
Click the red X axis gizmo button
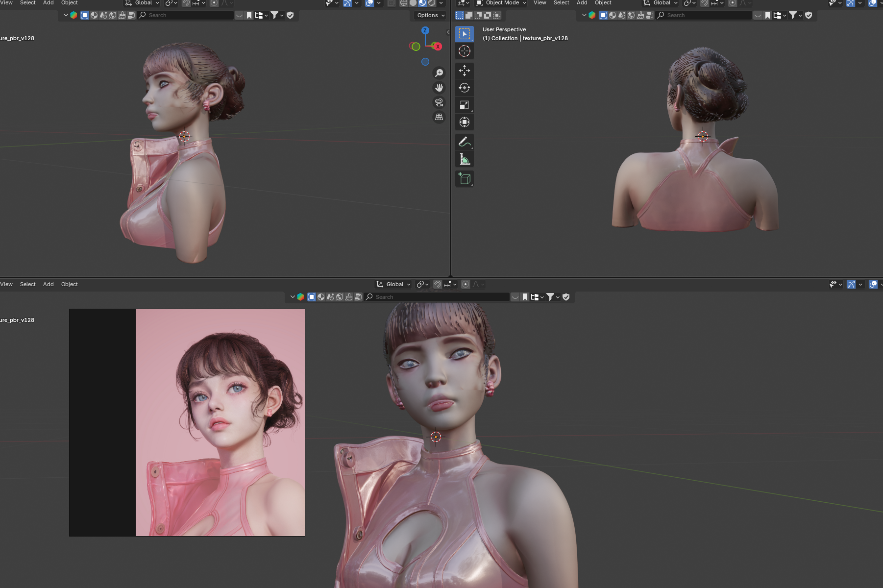438,47
